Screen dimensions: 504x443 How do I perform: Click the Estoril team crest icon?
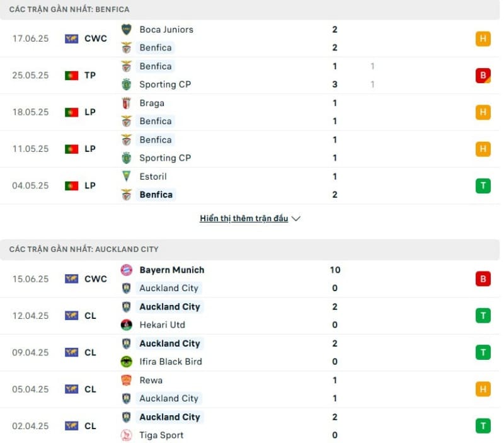pos(127,176)
